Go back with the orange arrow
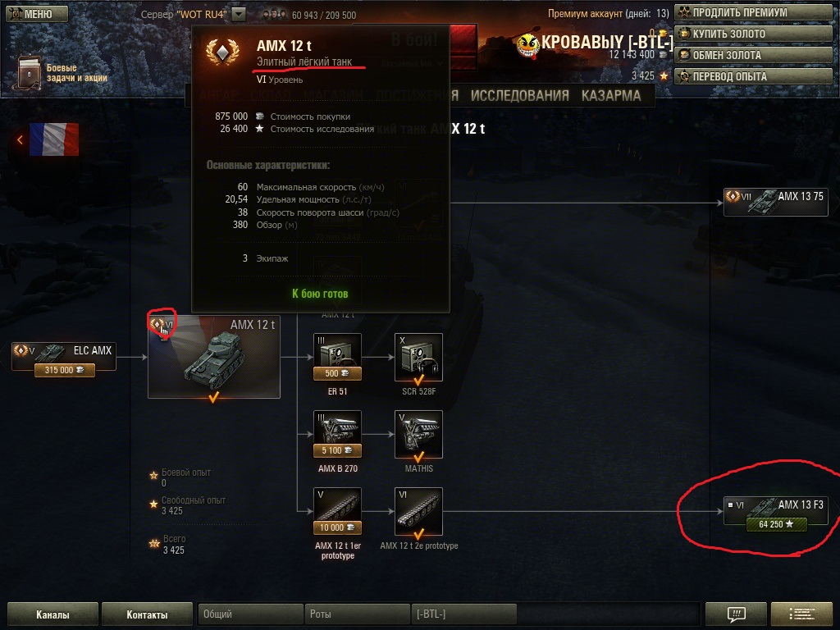 pos(20,139)
